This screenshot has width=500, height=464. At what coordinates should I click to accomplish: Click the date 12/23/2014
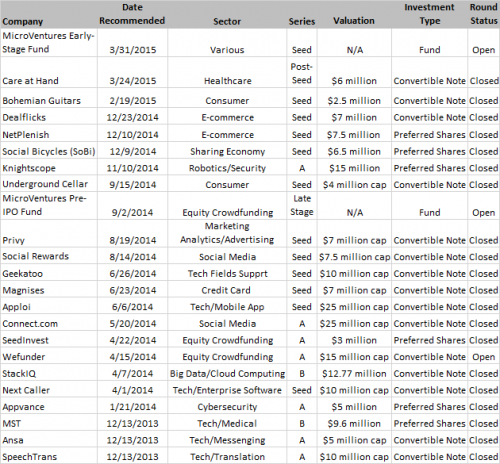tap(133, 117)
